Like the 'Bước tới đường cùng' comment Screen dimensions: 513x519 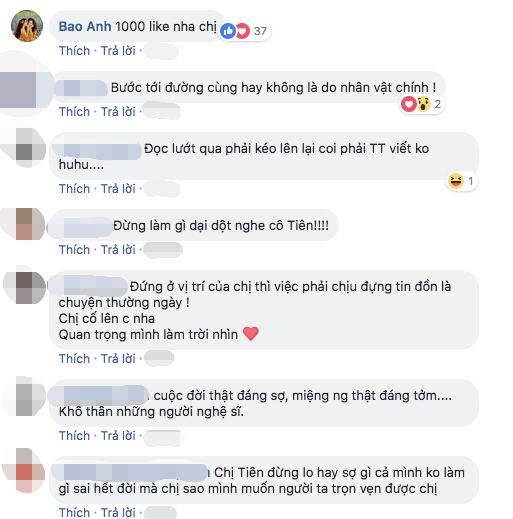pyautogui.click(x=74, y=112)
